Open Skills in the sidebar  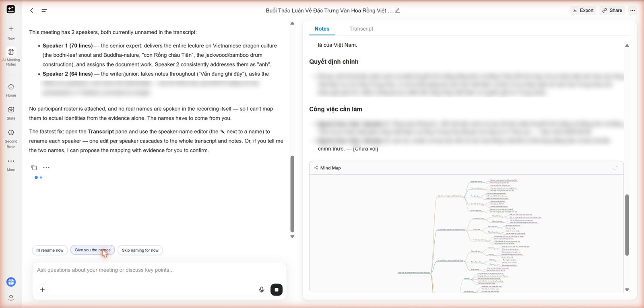(11, 113)
